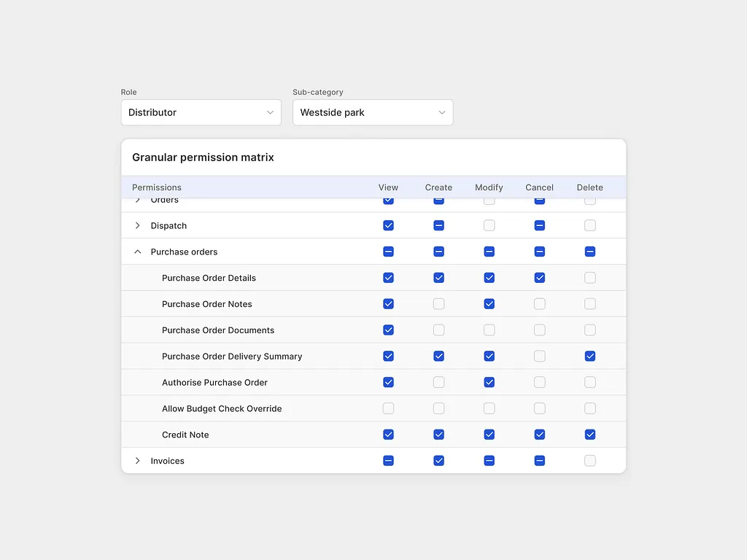Expand the Dispatch row chevron
This screenshot has height=560, width=747.
137,226
